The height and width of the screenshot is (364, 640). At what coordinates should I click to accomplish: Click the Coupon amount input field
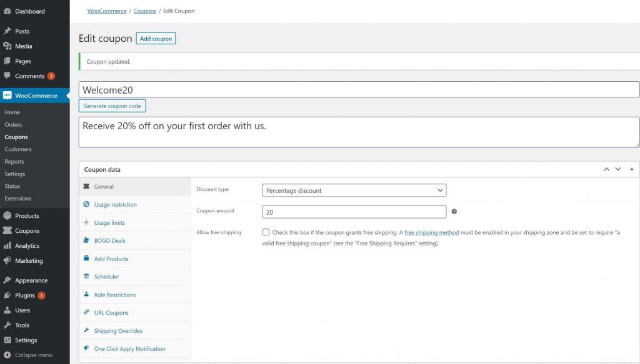354,212
